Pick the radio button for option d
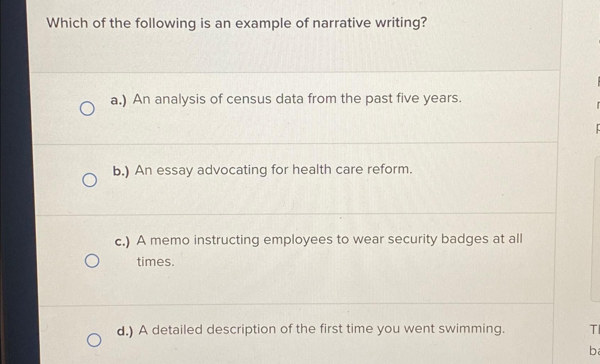Image resolution: width=600 pixels, height=364 pixels. click(x=94, y=340)
